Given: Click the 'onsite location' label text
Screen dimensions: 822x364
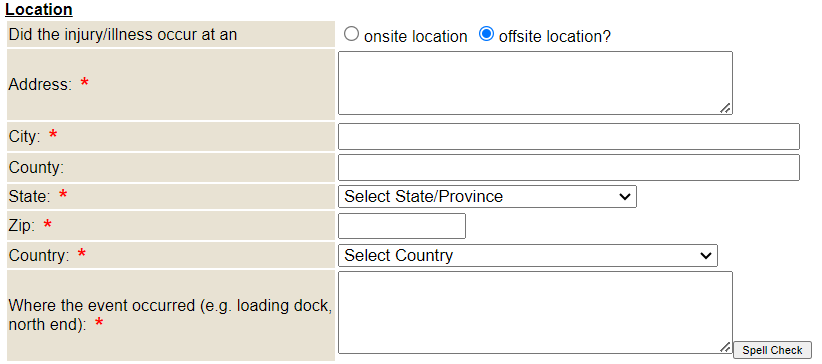Looking at the screenshot, I should 415,37.
